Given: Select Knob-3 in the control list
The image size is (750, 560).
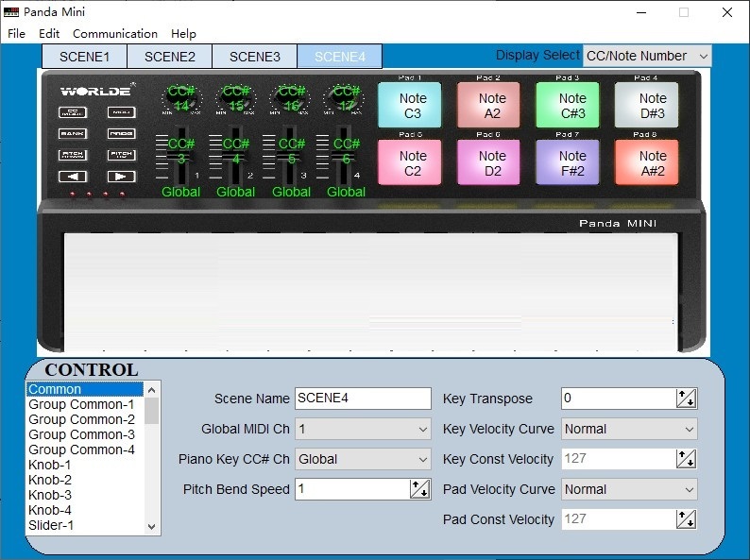Looking at the screenshot, I should point(85,495).
